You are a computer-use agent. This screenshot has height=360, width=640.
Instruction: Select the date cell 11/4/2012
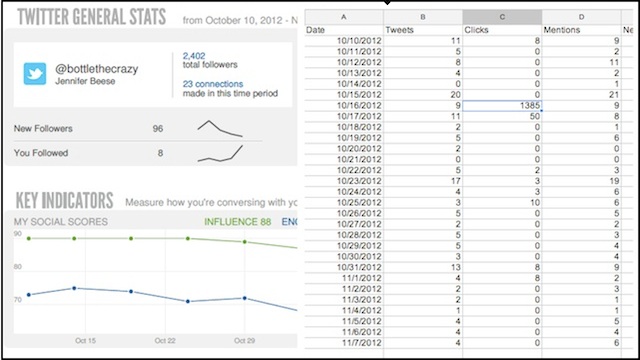[344, 311]
